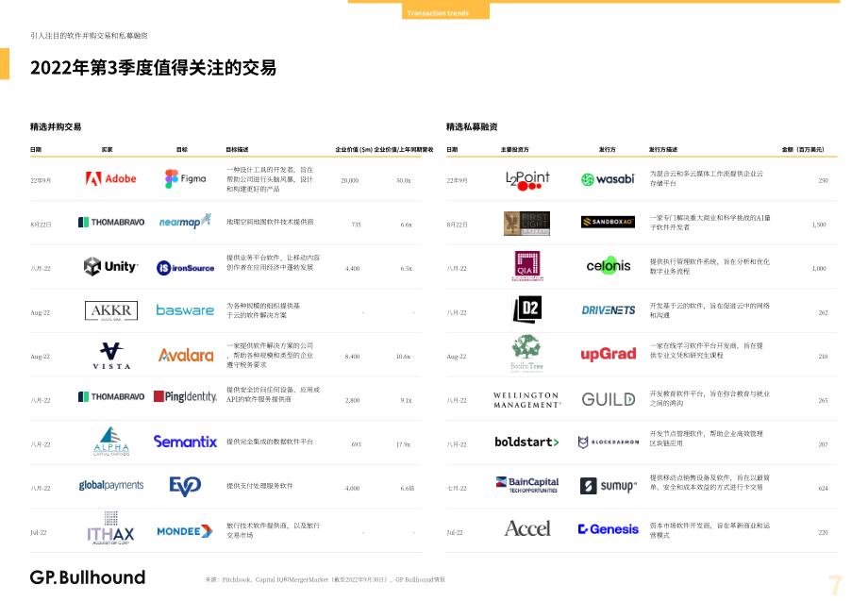The height and width of the screenshot is (601, 868).
Task: Click the Adobe logo in buyers column
Action: click(x=111, y=178)
